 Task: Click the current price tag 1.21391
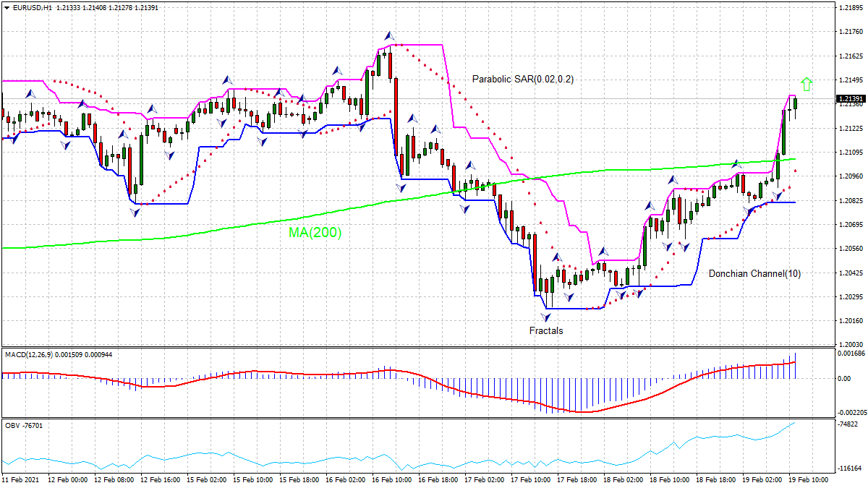coord(850,98)
